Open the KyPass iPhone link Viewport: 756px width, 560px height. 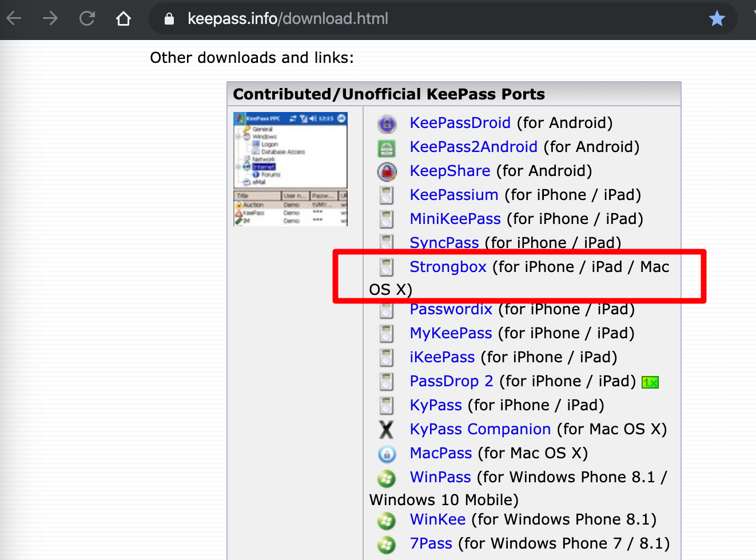click(x=436, y=405)
